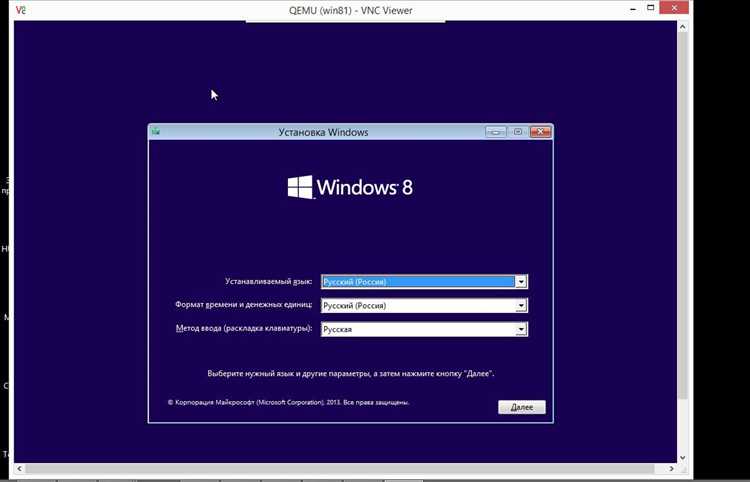Minimize the Установка Windows dialog
This screenshot has height=482, width=750.
click(x=496, y=132)
